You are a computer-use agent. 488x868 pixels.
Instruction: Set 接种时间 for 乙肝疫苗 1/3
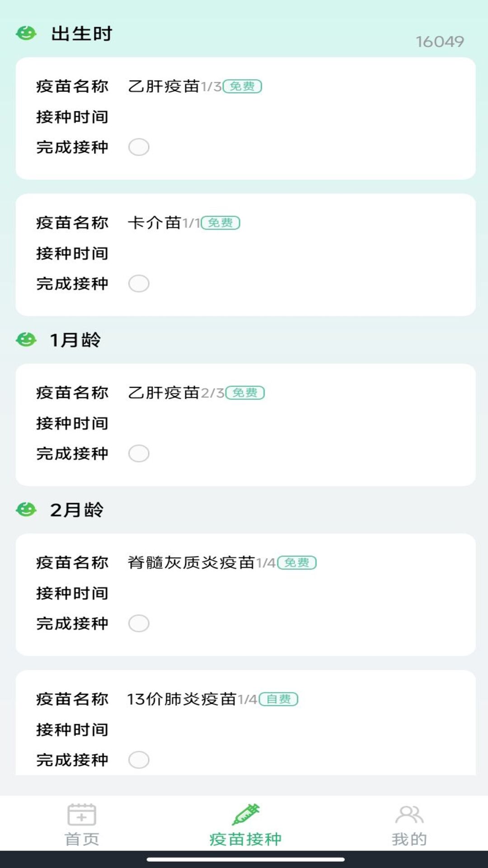coord(271,117)
